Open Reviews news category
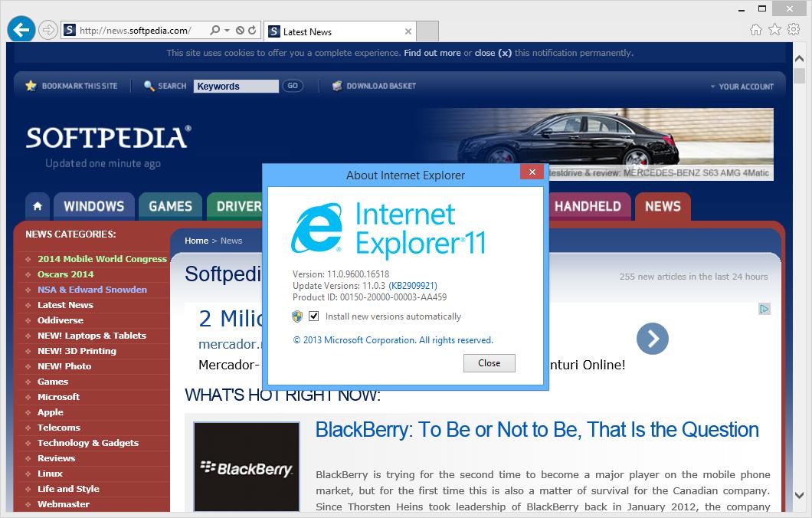 point(57,458)
